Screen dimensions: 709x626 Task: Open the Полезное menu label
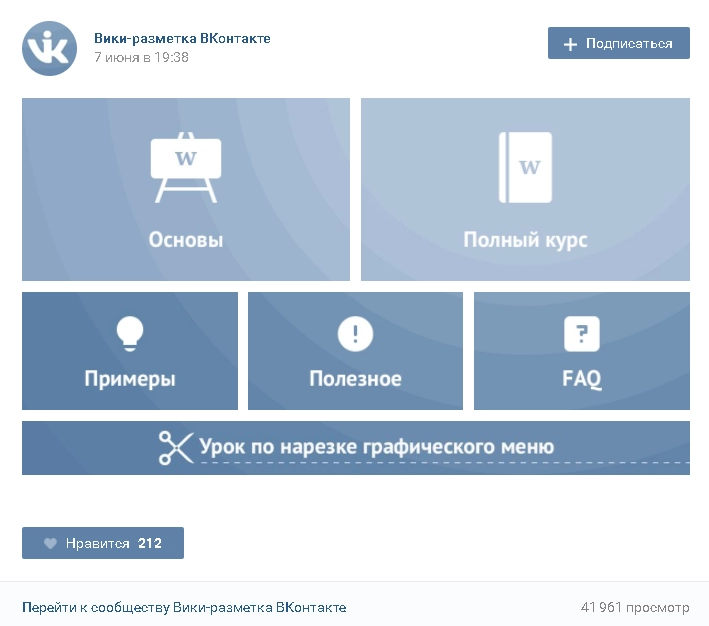pyautogui.click(x=355, y=379)
